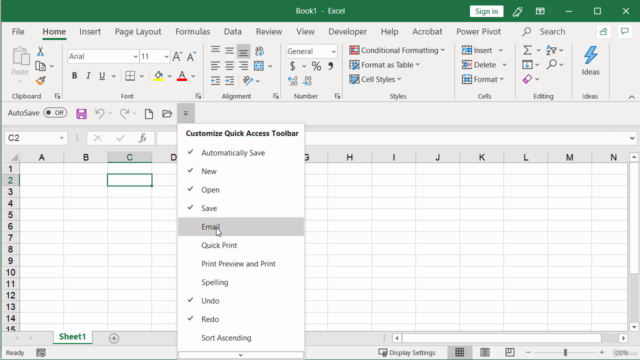Apply italic formatting
This screenshot has height=360, width=640.
88,76
